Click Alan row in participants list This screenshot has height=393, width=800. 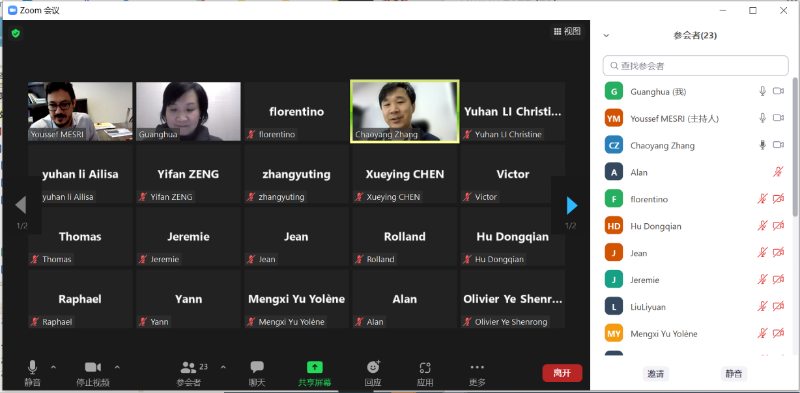694,172
